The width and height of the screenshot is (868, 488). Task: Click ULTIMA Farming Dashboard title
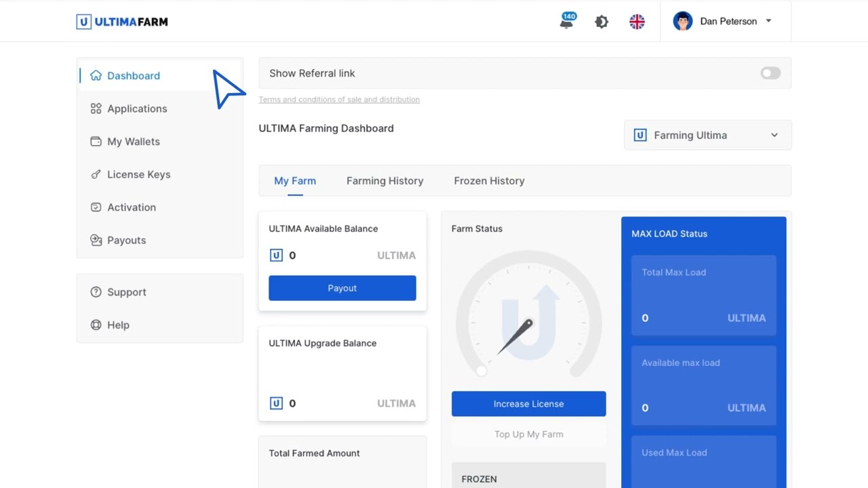(x=326, y=128)
